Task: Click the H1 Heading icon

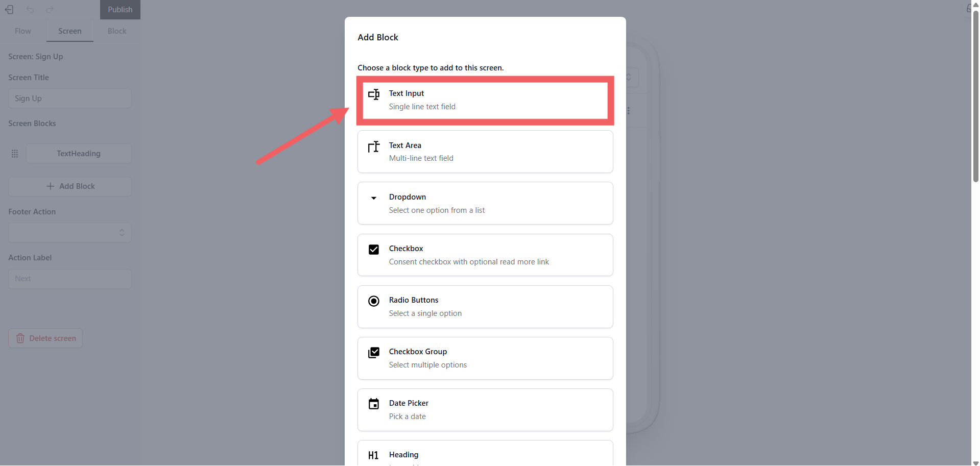Action: coord(373,455)
